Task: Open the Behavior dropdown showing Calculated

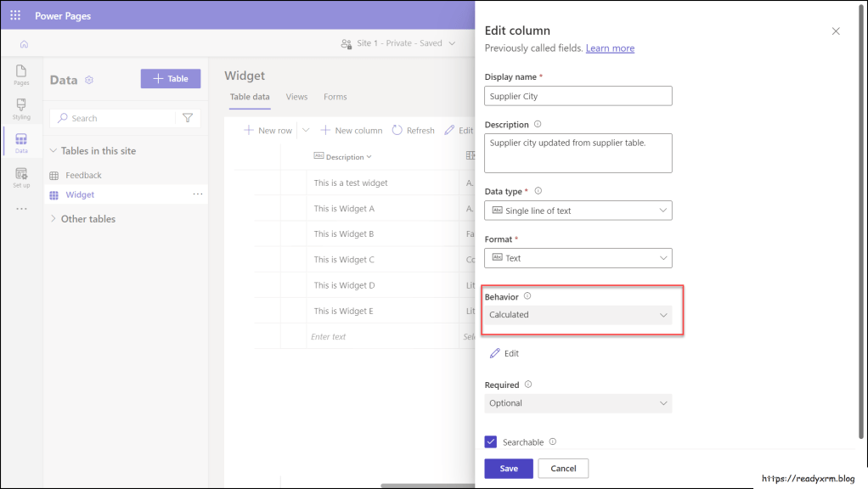Action: 578,315
